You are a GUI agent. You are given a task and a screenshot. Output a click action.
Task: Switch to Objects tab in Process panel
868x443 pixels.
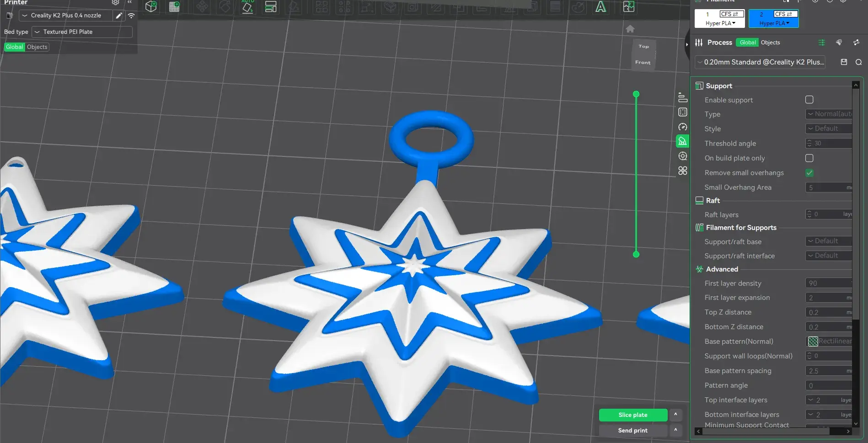pyautogui.click(x=770, y=43)
